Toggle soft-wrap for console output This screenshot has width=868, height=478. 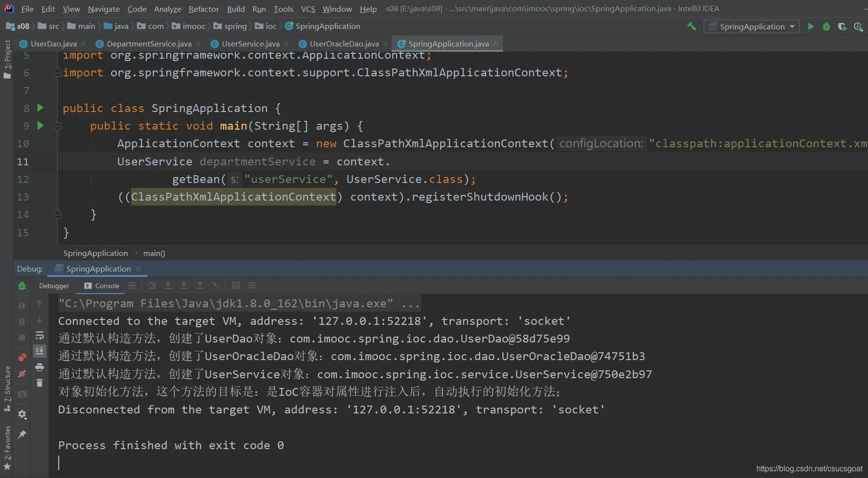pos(40,336)
